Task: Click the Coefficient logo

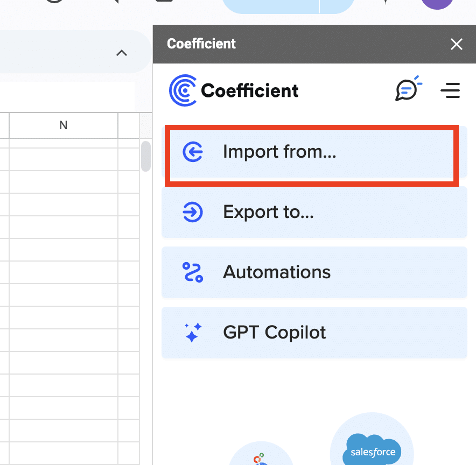Action: 234,90
